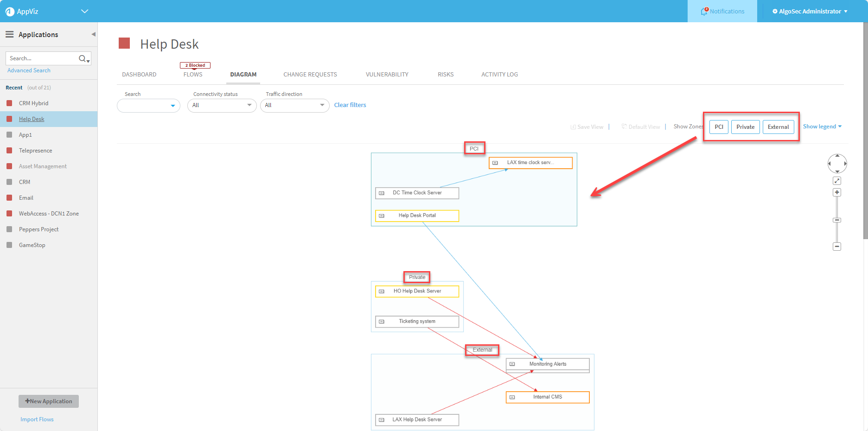Open the Vulnerability tab
Image resolution: width=868 pixels, height=431 pixels.
(x=387, y=75)
